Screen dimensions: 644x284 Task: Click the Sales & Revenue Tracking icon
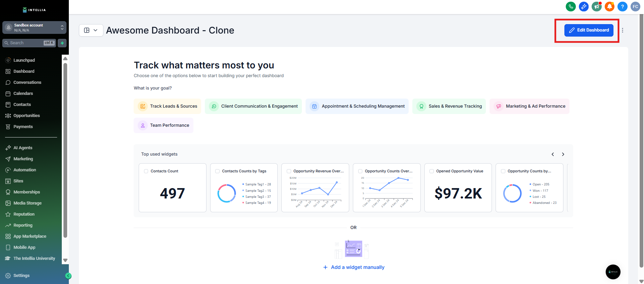coord(421,106)
